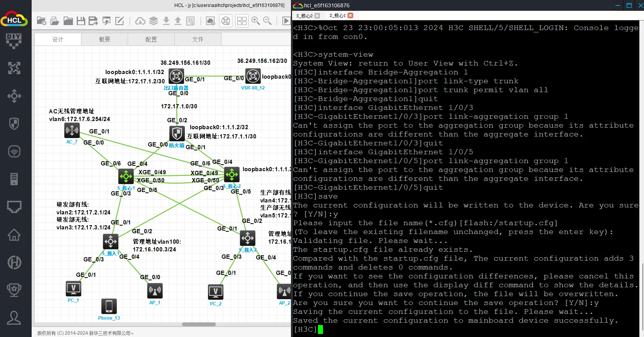
Task: Toggle the device name visibility icon
Action: [226, 21]
